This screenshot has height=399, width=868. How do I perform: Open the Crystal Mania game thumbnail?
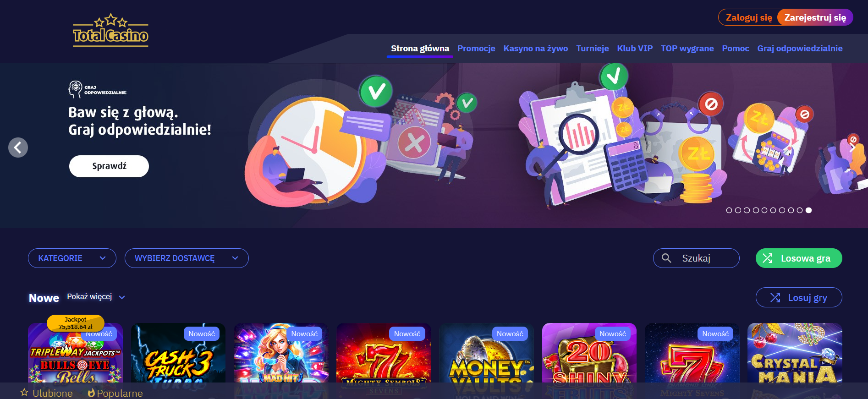(795, 353)
